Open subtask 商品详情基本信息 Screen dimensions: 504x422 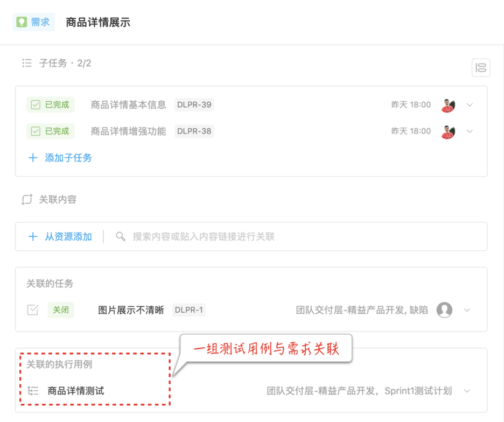pos(128,105)
